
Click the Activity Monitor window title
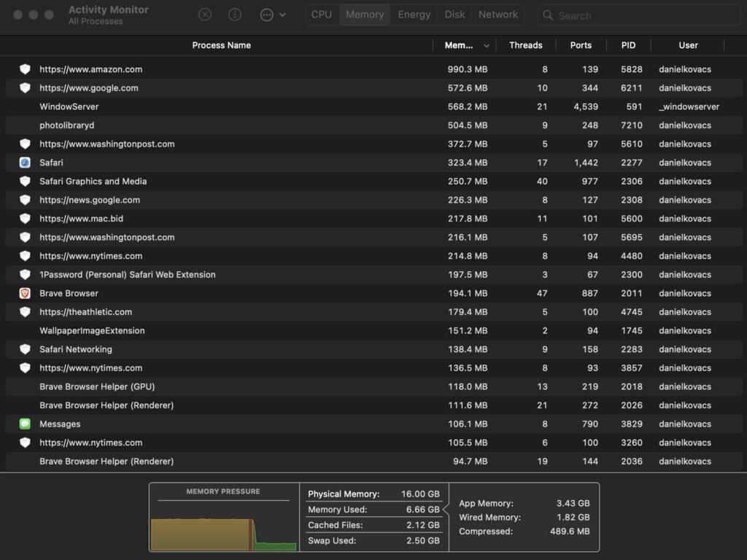108,9
